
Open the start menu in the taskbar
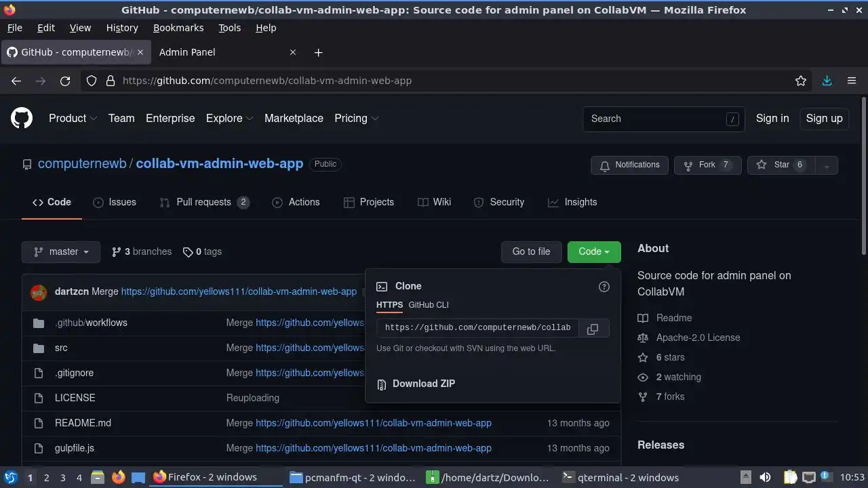pos(11,477)
